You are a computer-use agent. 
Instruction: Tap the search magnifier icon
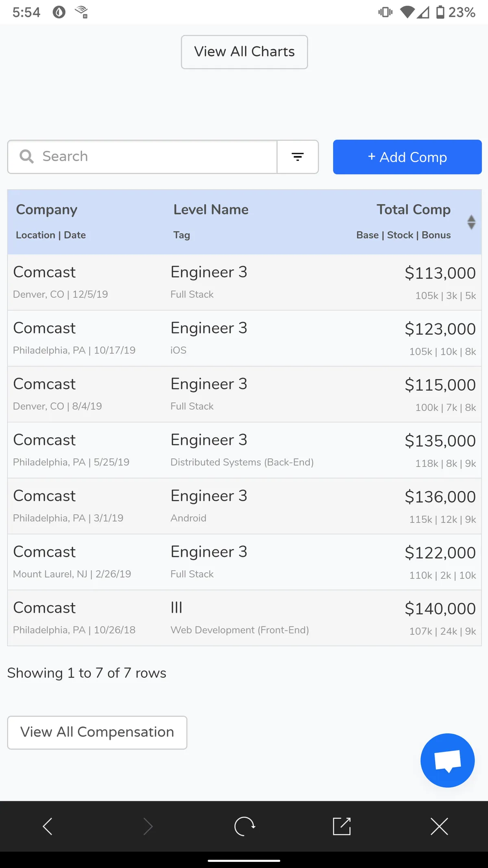pyautogui.click(x=26, y=157)
